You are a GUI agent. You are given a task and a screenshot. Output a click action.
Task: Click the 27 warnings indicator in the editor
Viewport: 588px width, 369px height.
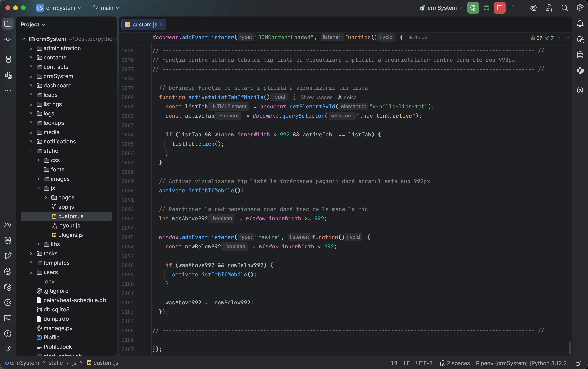[536, 38]
